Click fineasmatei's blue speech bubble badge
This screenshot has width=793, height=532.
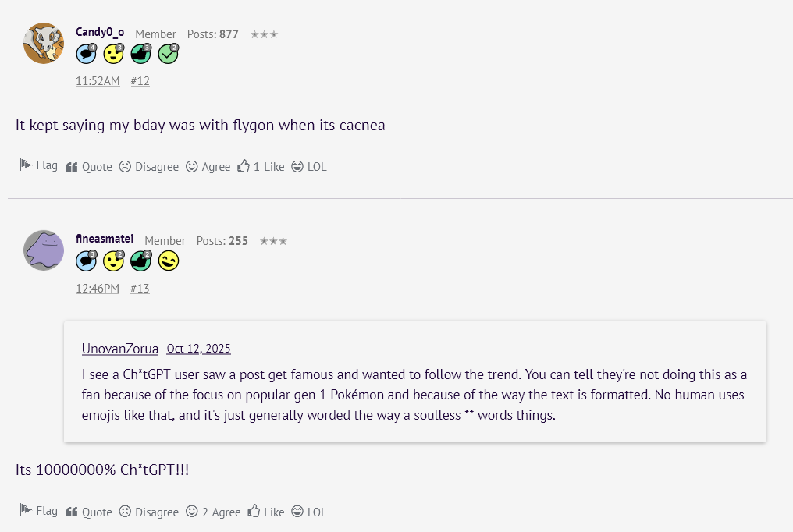point(86,261)
